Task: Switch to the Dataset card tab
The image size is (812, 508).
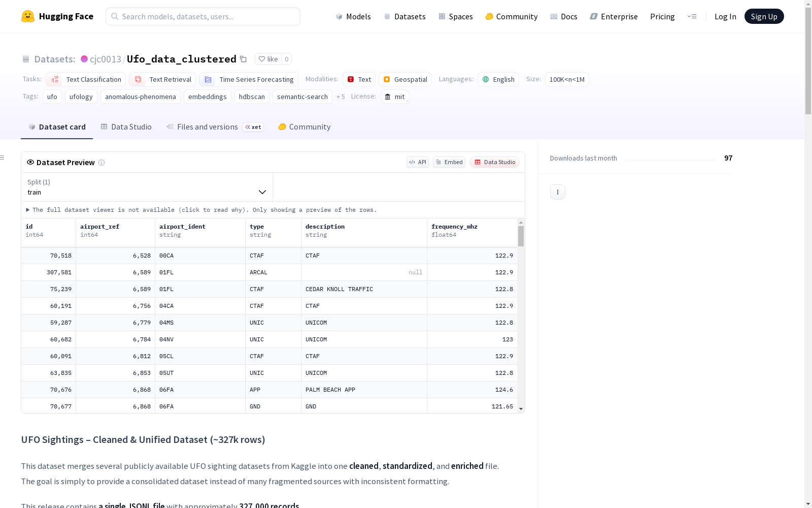Action: (57, 127)
